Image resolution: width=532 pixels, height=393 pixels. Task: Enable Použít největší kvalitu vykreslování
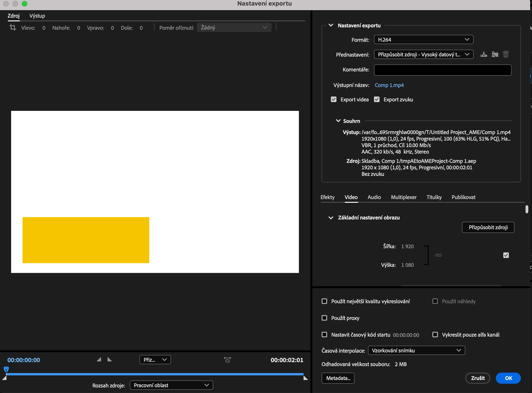coord(324,301)
